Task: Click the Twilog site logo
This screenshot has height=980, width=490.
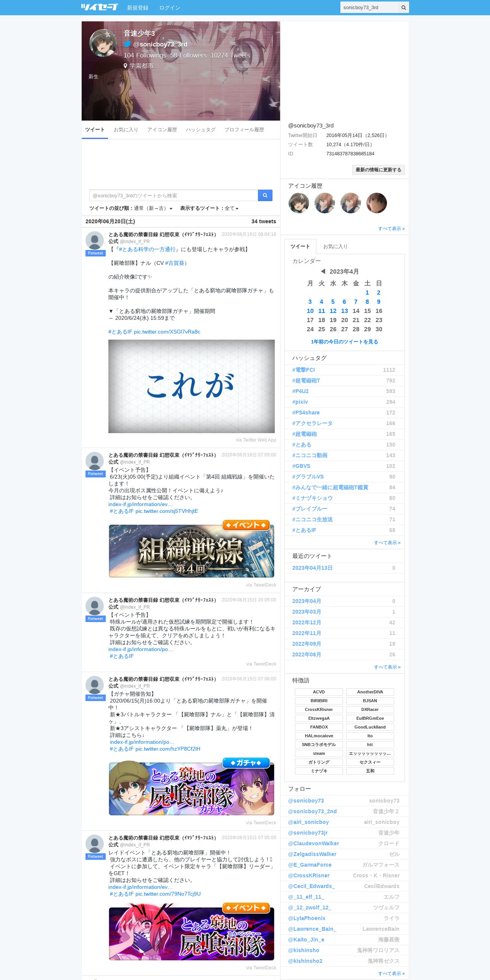Action: (x=99, y=7)
